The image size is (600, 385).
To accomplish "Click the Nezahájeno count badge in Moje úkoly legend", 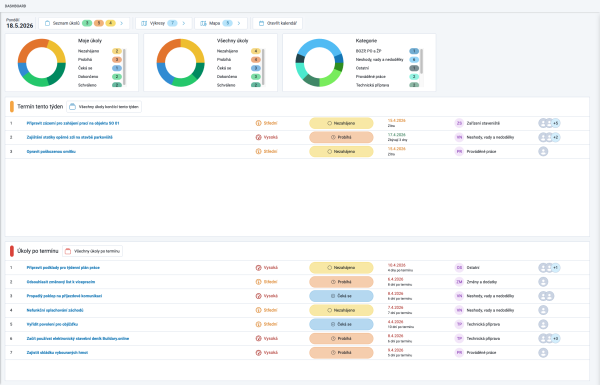I will click(117, 51).
